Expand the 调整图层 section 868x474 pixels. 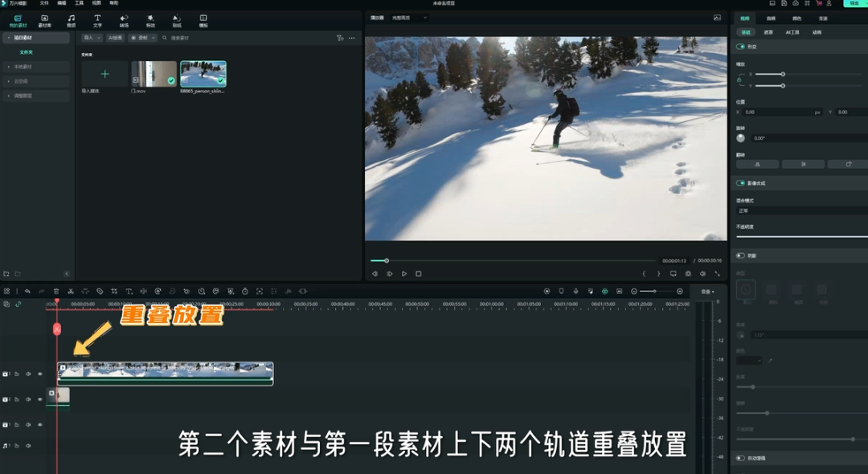(x=9, y=96)
